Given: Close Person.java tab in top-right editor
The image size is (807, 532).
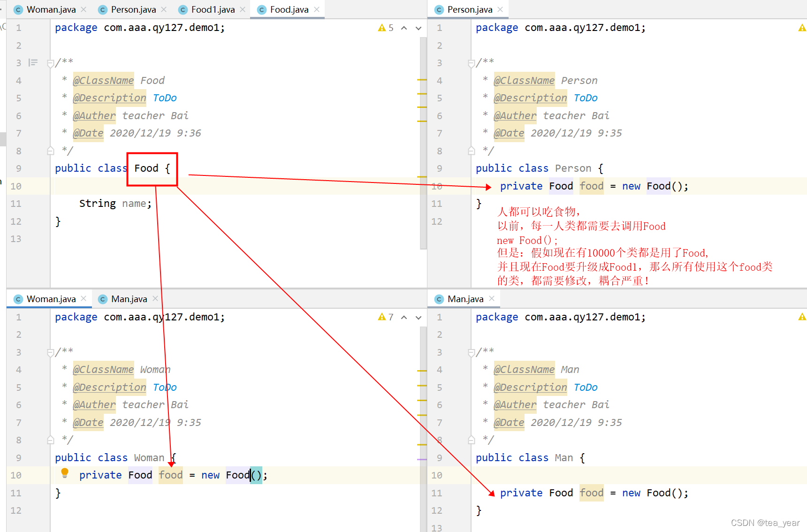Looking at the screenshot, I should pos(500,9).
